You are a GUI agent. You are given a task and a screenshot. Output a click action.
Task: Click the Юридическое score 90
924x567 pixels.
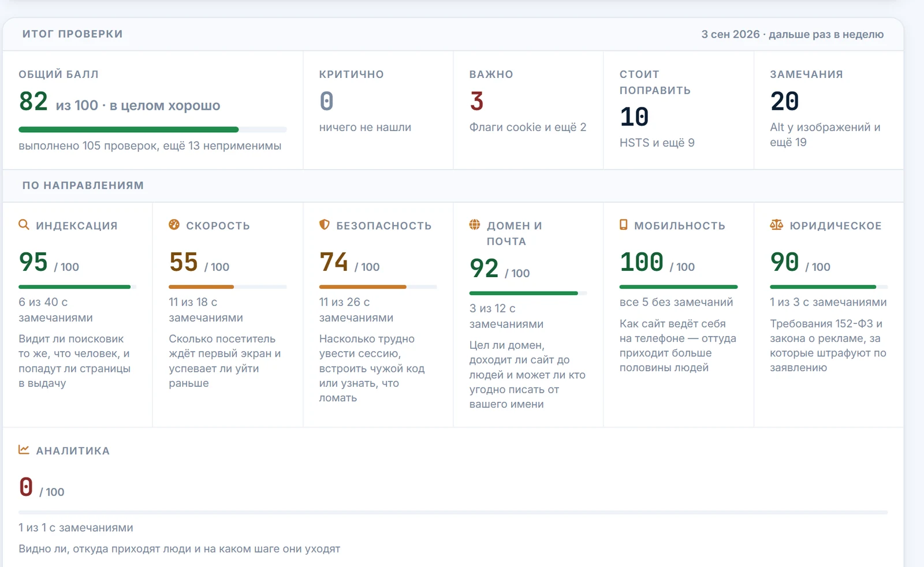coord(785,262)
